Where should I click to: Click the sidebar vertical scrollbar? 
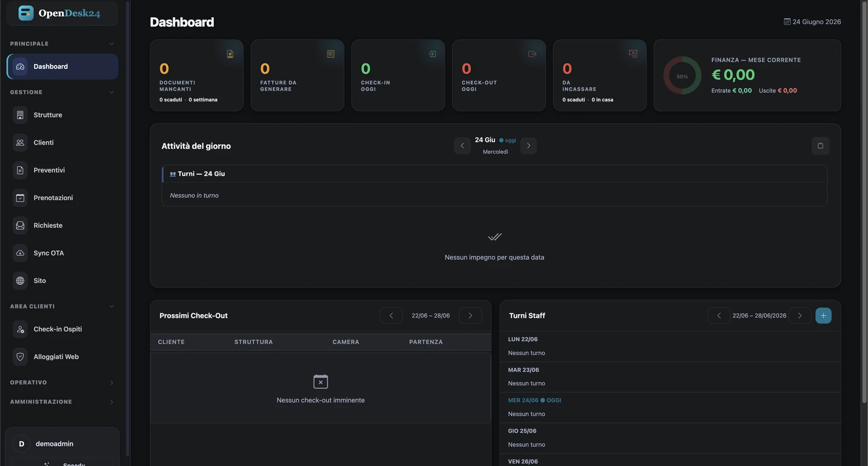pos(127,228)
